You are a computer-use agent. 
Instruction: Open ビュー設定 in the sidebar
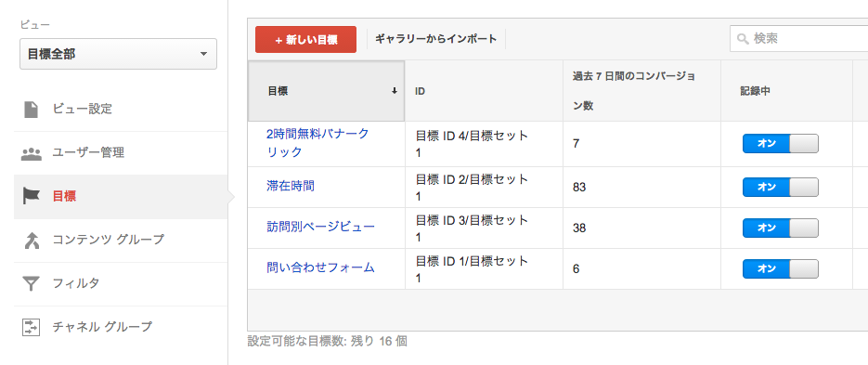coord(121,109)
